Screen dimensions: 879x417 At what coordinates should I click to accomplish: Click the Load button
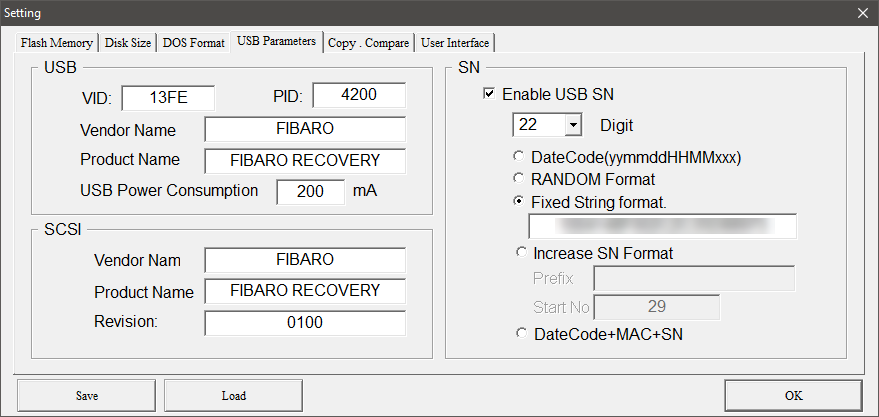pyautogui.click(x=234, y=396)
